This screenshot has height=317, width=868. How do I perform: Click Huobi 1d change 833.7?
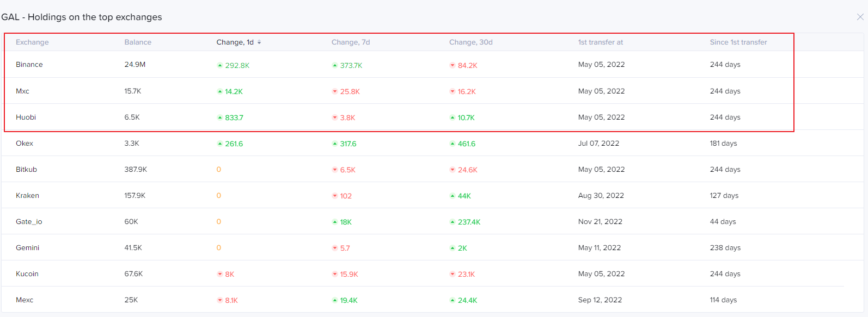(x=234, y=117)
